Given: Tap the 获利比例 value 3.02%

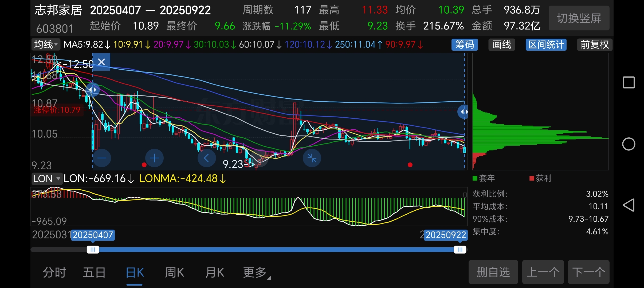Looking at the screenshot, I should [597, 194].
